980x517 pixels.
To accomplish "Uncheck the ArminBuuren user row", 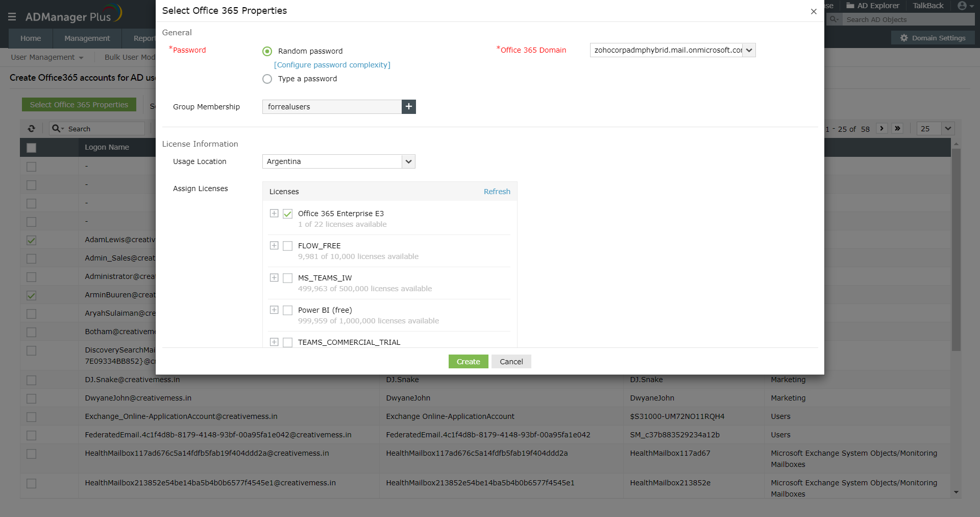I will tap(32, 295).
